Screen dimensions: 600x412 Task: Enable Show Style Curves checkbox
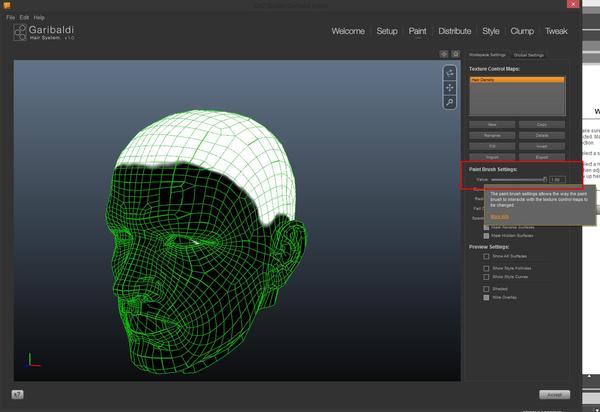click(487, 276)
